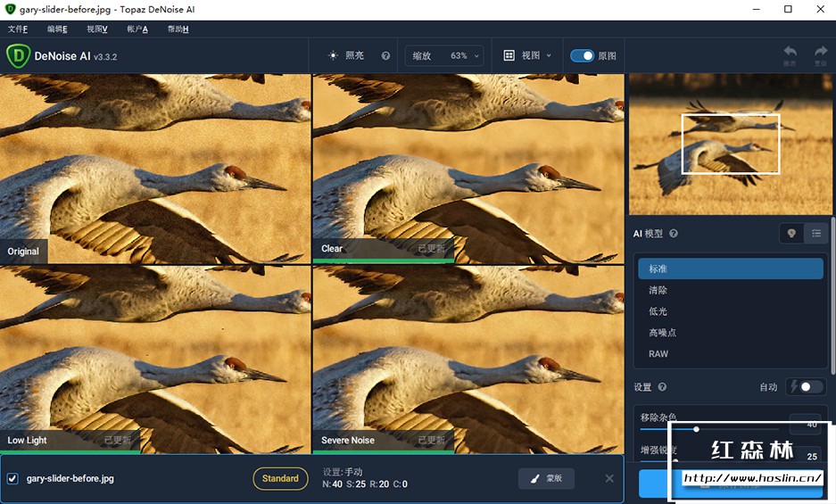
Task: Open the 文件 File menu
Action: click(18, 29)
